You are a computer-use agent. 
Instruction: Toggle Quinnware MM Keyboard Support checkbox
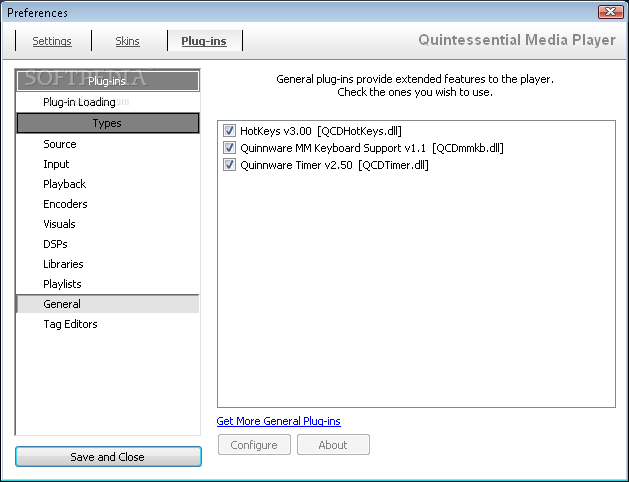click(x=229, y=148)
